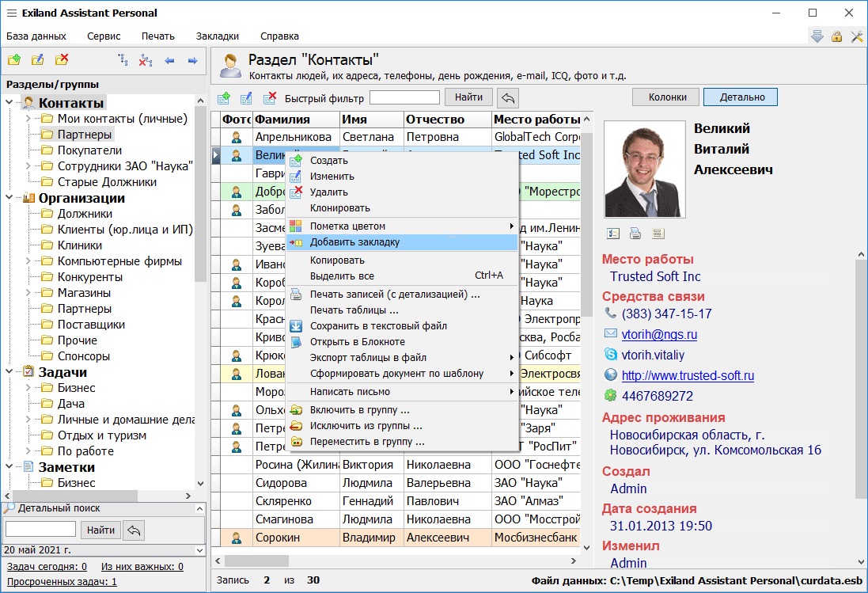Click the padlock icon in the top-right toolbar
868x593 pixels.
tap(836, 36)
